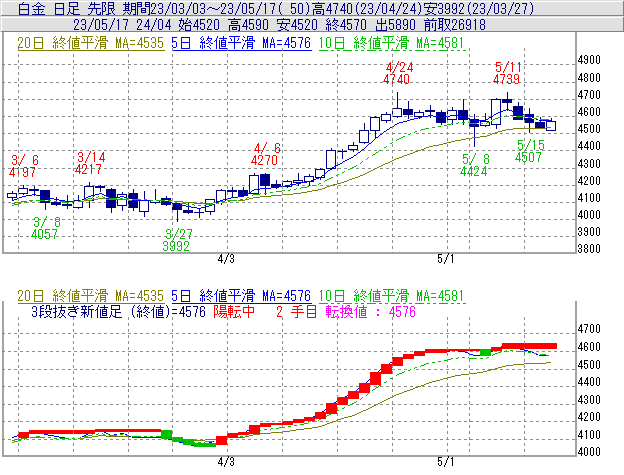Image resolution: width=624 pixels, height=475 pixels.
Task: Click the 20-day MA=4535 legend in upper chart
Action: tap(91, 43)
